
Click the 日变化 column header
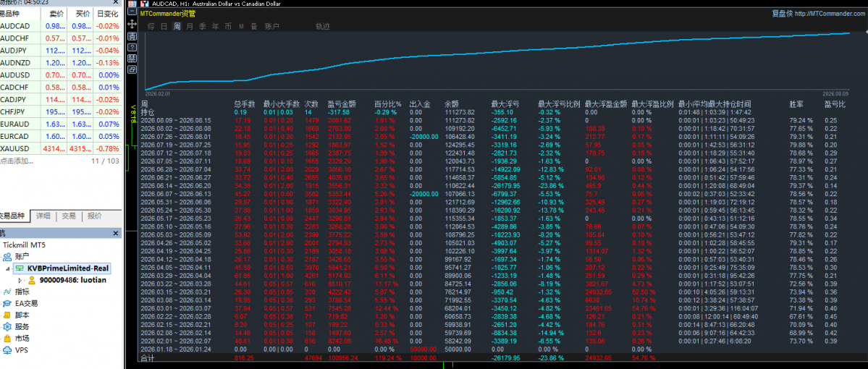point(107,14)
